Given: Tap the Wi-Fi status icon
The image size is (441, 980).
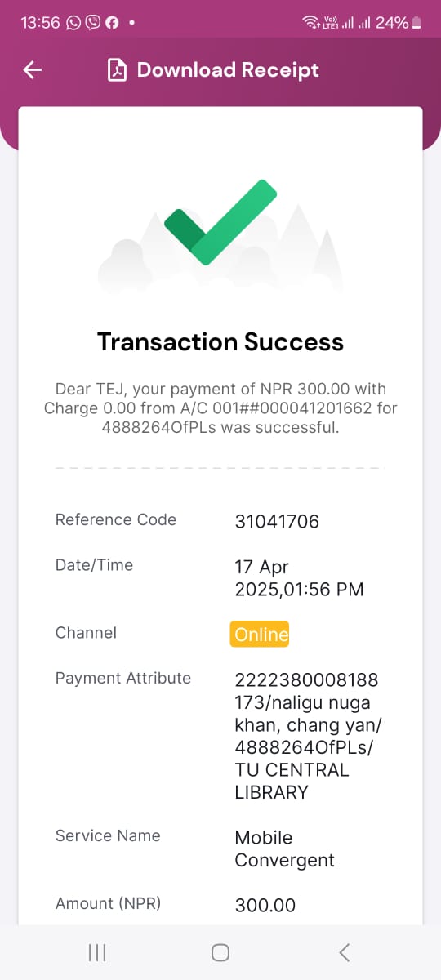Looking at the screenshot, I should point(311,23).
